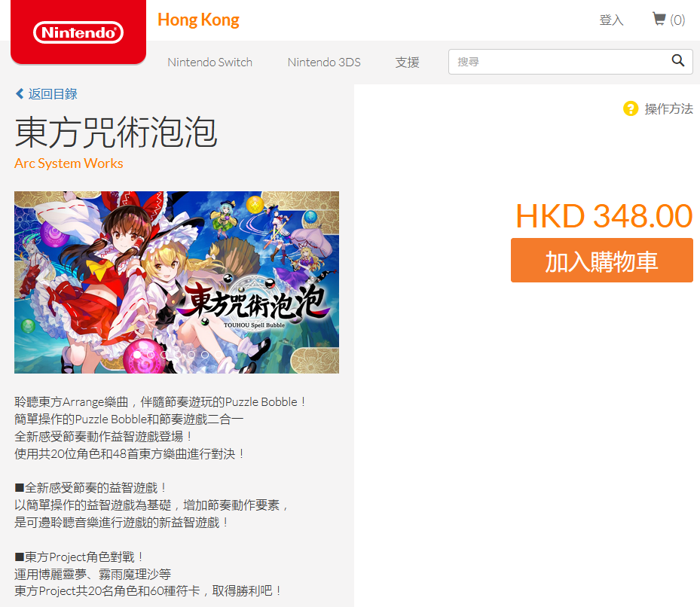Click the back chevron beside 返回目錄
This screenshot has height=607, width=700.
tap(19, 93)
